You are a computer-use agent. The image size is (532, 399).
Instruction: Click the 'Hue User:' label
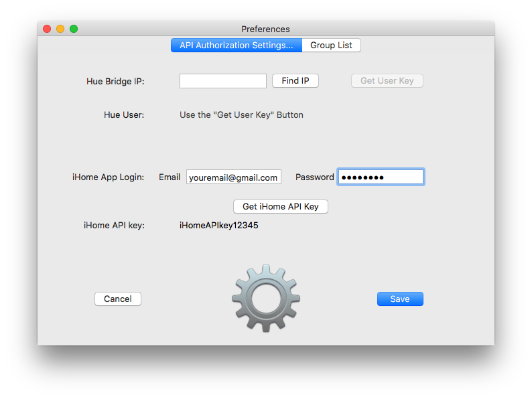point(124,115)
